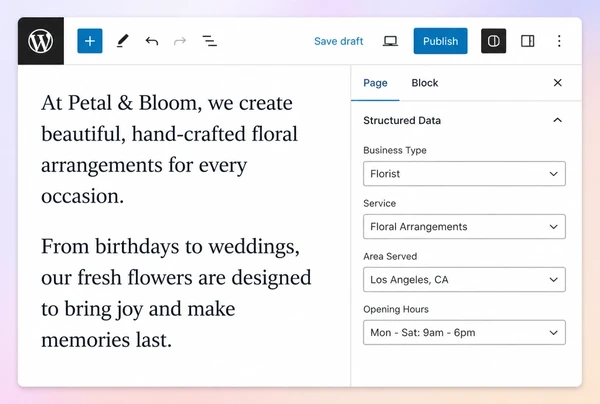
Task: Click the Opening Hours label
Action: pyautogui.click(x=396, y=309)
